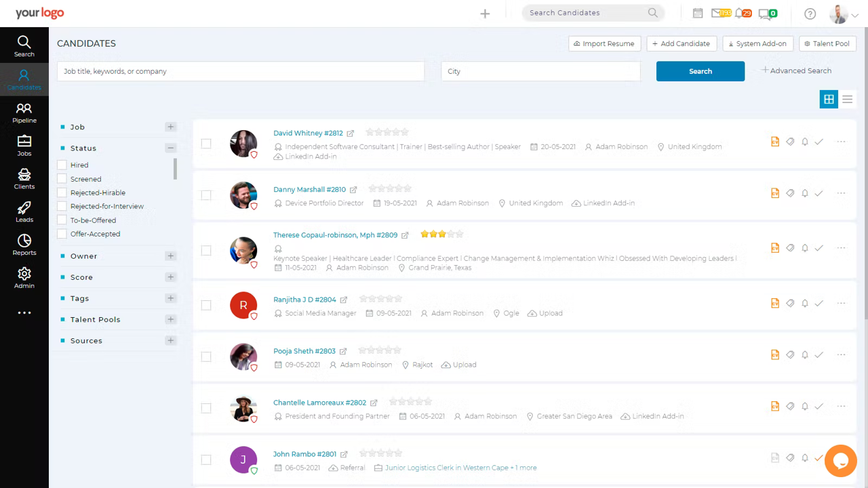This screenshot has width=868, height=488.
Task: Open Pipeline in the sidebar
Action: click(x=24, y=113)
